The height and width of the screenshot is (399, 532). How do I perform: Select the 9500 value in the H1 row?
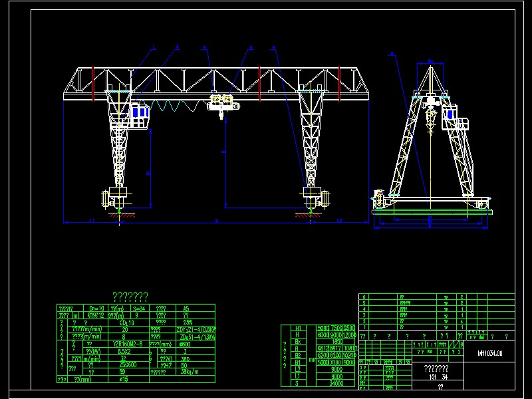click(x=349, y=328)
